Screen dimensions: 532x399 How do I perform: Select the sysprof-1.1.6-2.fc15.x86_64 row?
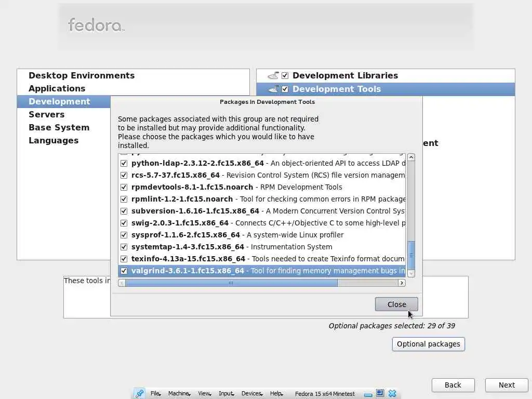(x=262, y=235)
